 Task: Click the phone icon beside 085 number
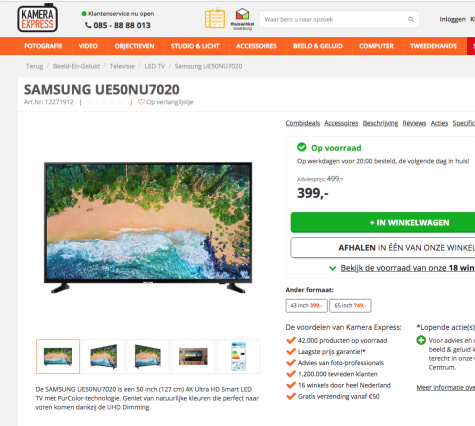[x=88, y=25]
